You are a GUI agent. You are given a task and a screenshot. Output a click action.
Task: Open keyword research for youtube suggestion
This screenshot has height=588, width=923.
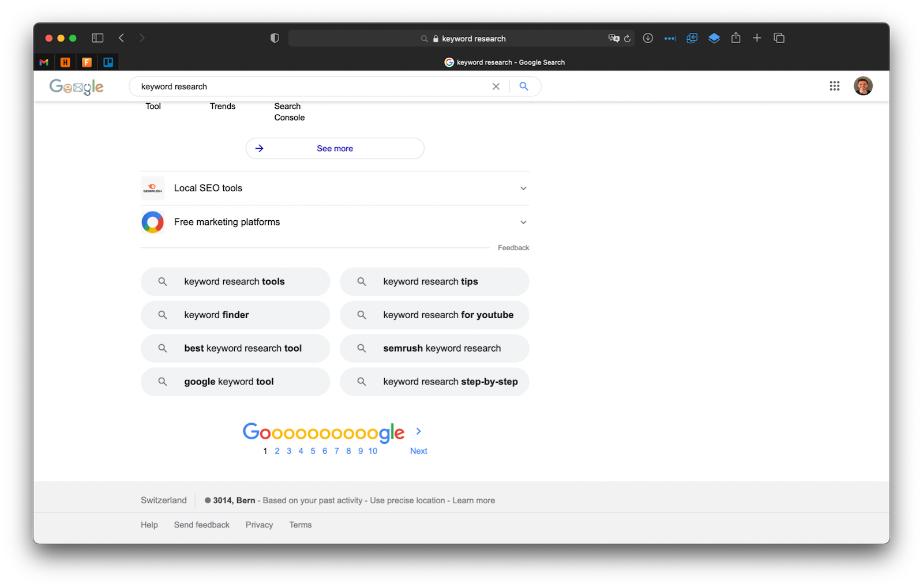[434, 315]
